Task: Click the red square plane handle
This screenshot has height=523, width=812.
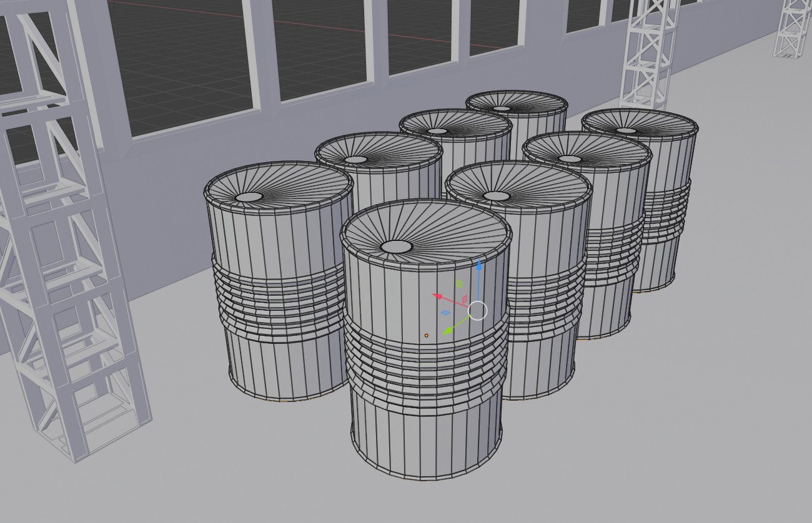Action: (x=464, y=300)
